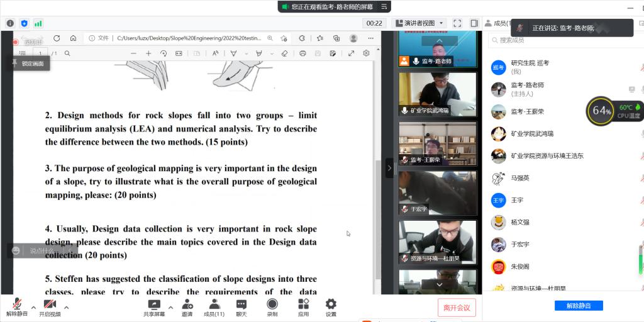Image resolution: width=644 pixels, height=322 pixels.
Task: Click the blue security shield icon
Action: click(x=25, y=23)
